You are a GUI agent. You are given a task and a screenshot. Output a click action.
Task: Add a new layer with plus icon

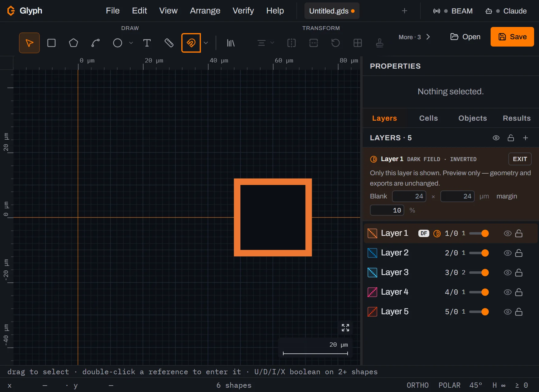click(x=526, y=138)
